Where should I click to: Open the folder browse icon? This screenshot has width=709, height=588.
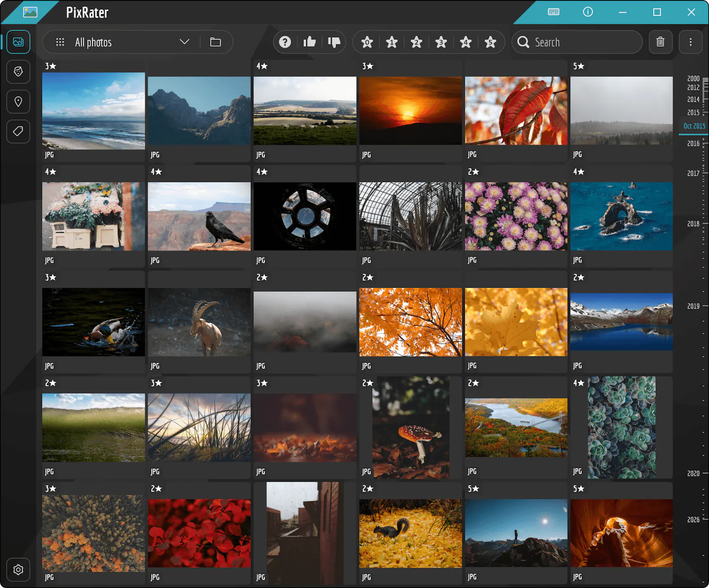[215, 42]
